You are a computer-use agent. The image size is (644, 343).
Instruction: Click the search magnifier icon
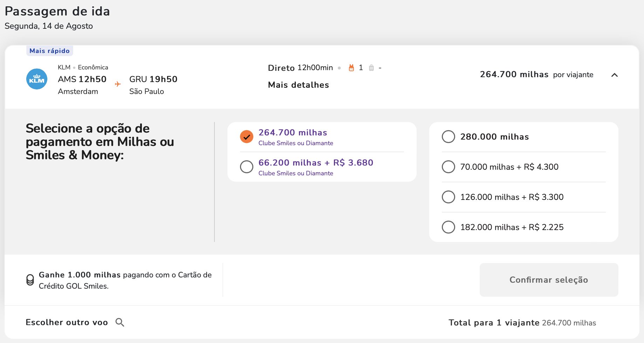(120, 322)
